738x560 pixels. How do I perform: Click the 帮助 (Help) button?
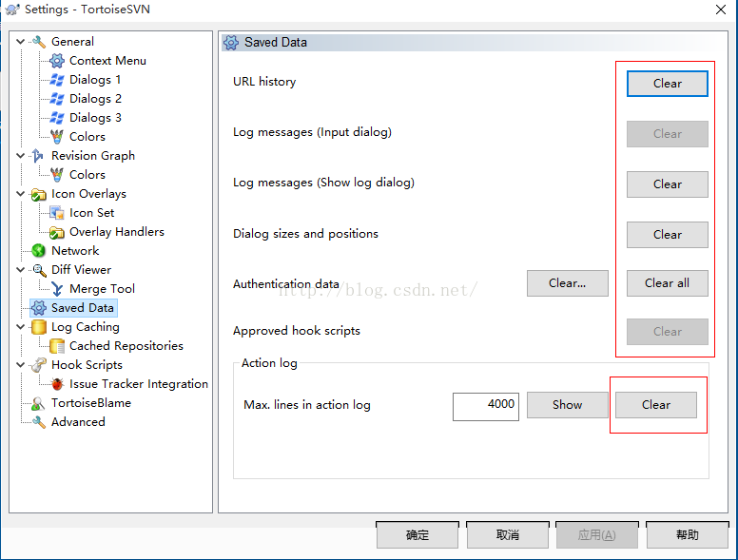pos(688,535)
